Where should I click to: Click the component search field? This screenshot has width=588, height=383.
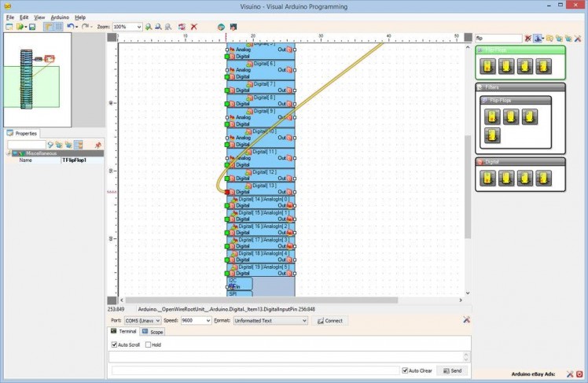[498, 38]
